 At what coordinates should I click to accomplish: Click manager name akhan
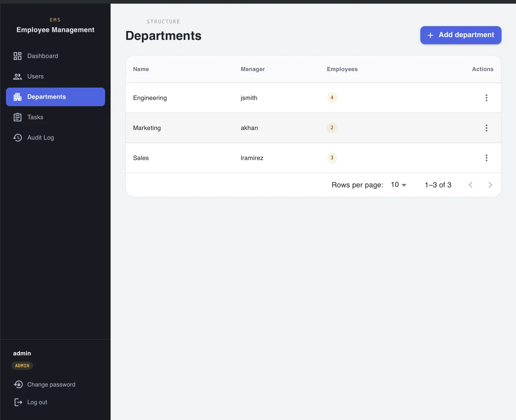[x=250, y=128]
